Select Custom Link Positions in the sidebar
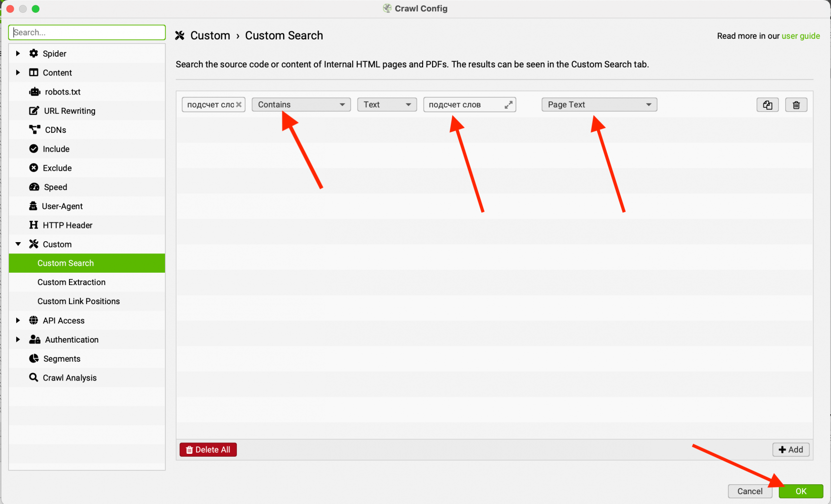The height and width of the screenshot is (504, 831). 79,301
